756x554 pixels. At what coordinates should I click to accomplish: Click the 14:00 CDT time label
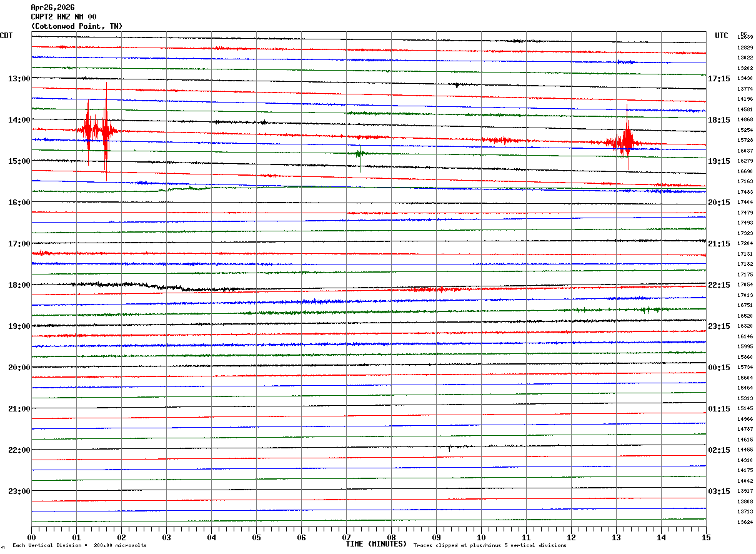point(19,120)
